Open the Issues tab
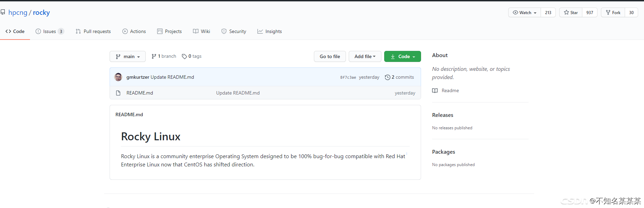The height and width of the screenshot is (208, 644). (x=50, y=31)
